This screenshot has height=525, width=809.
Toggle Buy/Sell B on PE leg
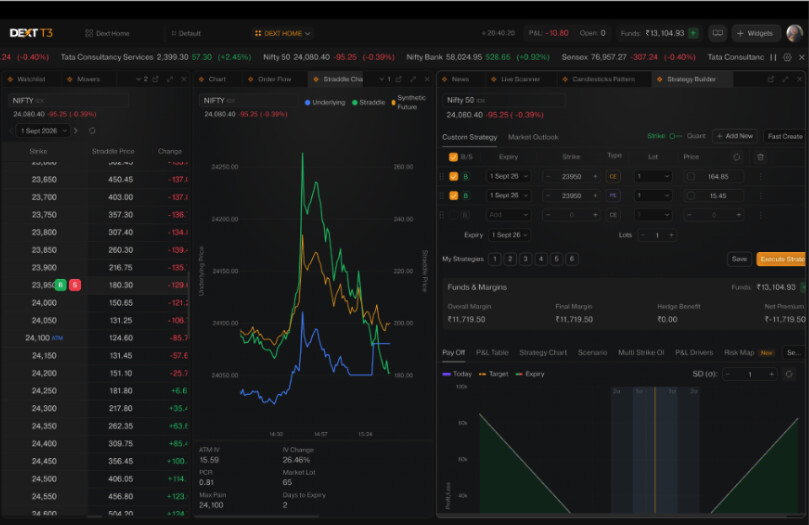tap(466, 195)
